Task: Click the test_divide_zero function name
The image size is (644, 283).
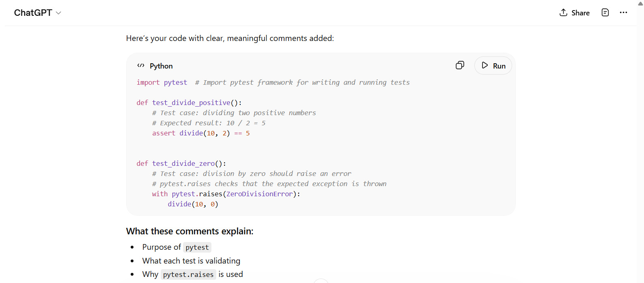Action: (x=183, y=163)
